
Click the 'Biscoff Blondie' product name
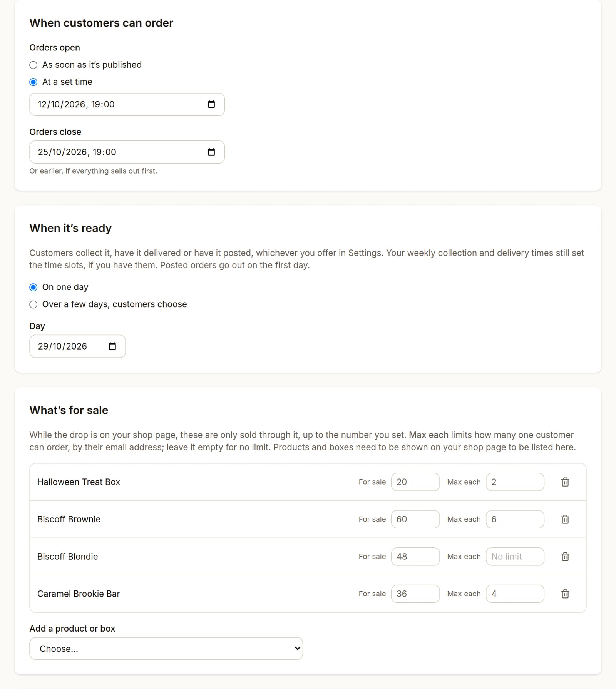[67, 557]
